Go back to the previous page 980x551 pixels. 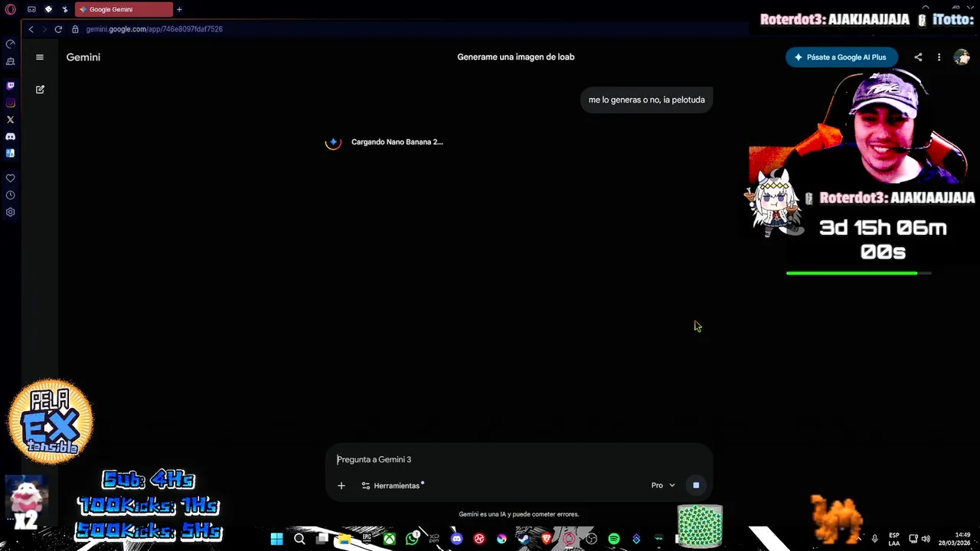[x=31, y=29]
